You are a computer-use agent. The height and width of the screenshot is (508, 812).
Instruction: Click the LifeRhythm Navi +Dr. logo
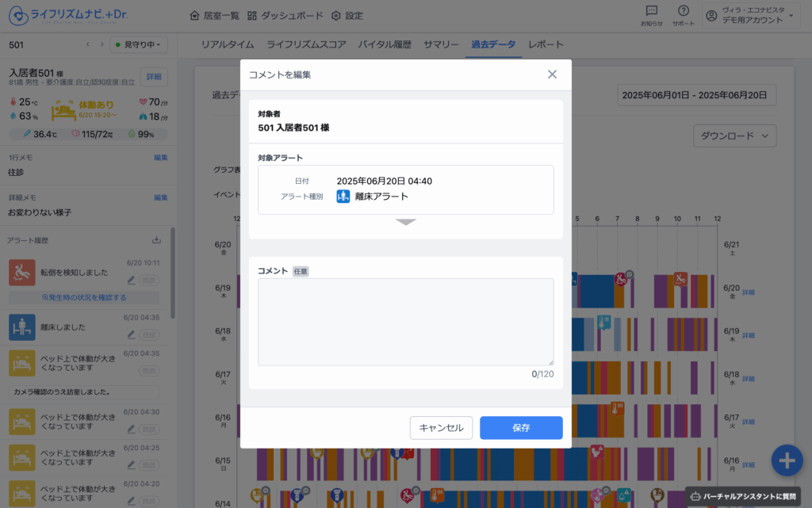tap(68, 16)
